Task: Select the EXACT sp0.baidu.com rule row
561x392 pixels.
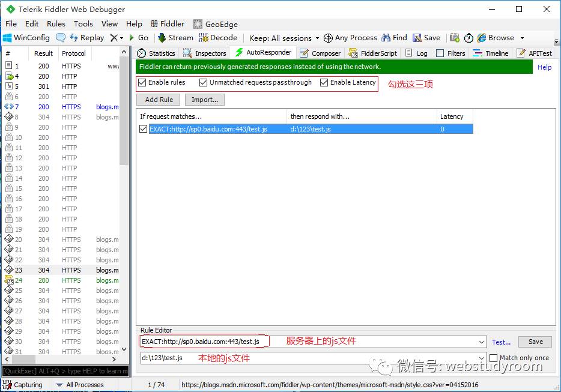Action: pos(306,128)
